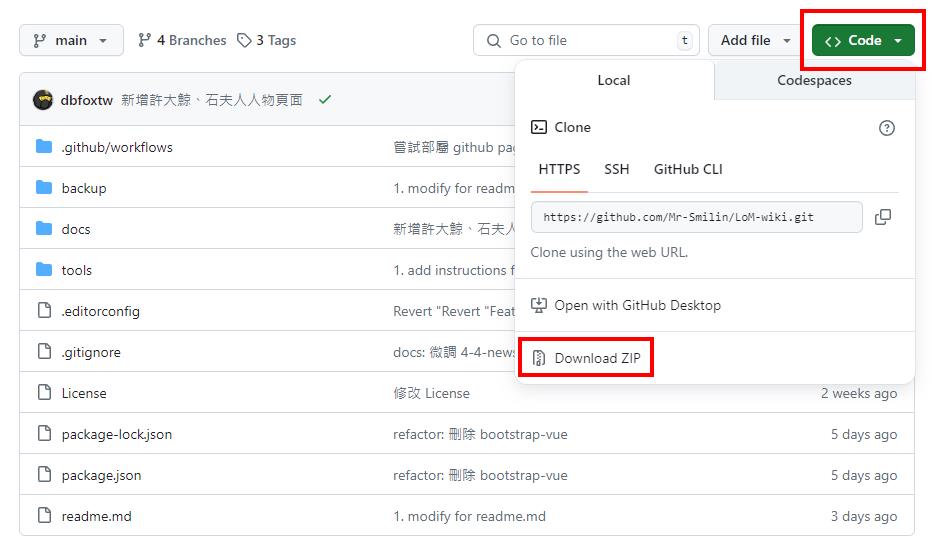Open the package.json file

[101, 475]
